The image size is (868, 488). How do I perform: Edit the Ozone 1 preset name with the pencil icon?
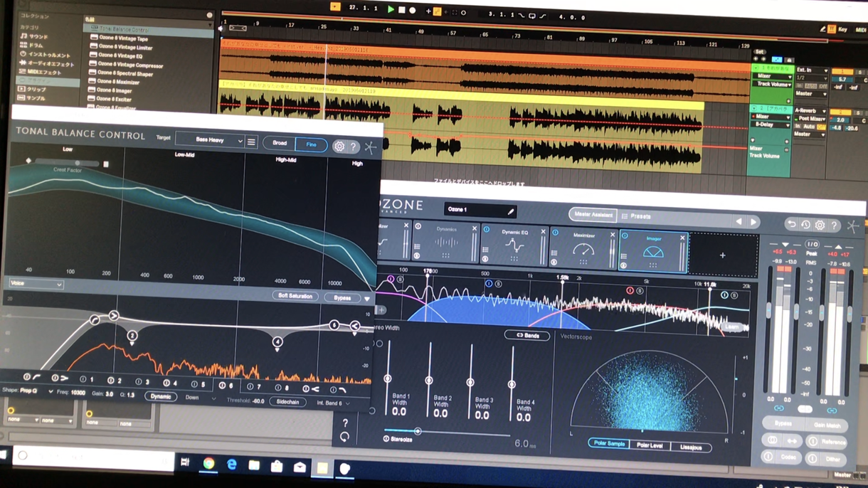click(510, 211)
